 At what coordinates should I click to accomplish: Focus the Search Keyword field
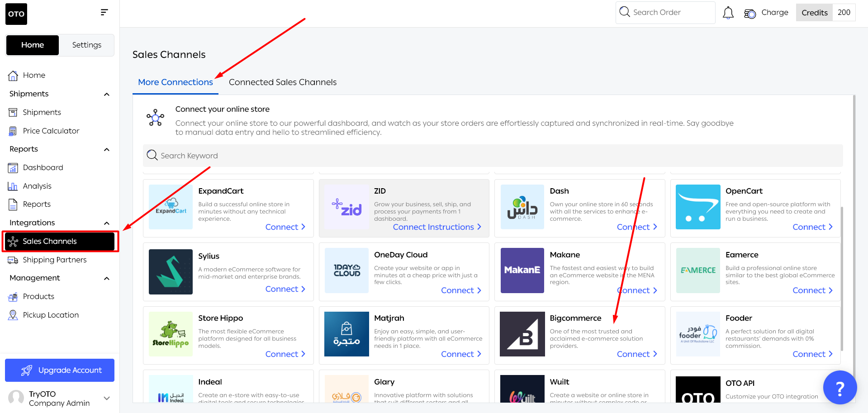(x=493, y=156)
